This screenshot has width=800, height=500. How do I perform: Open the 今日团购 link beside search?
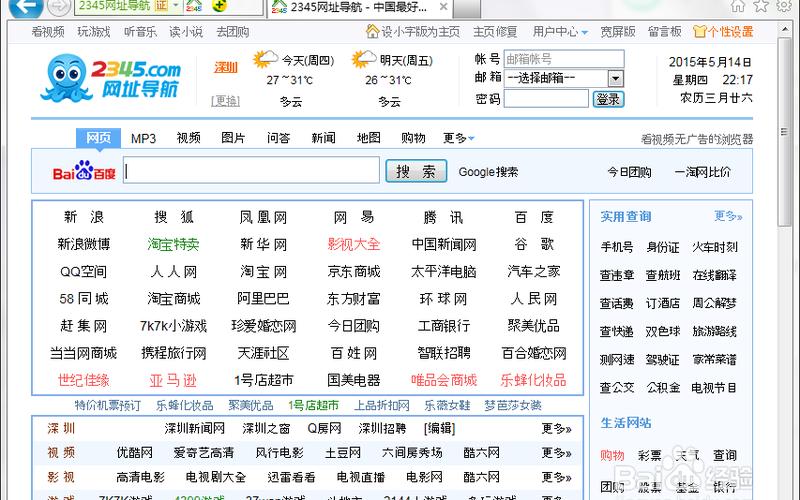(629, 172)
